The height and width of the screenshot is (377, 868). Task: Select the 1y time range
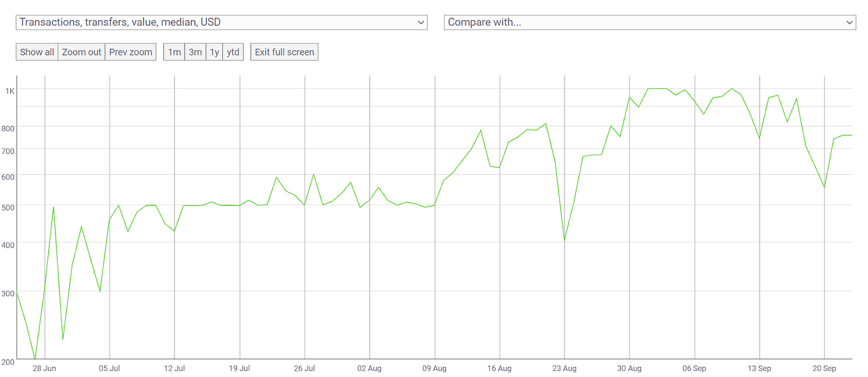[215, 52]
